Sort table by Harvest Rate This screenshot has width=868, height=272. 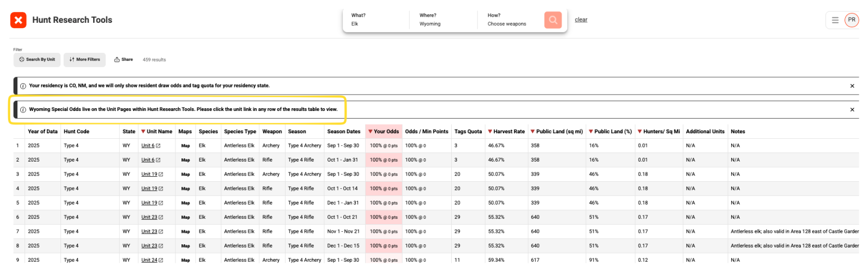click(506, 132)
